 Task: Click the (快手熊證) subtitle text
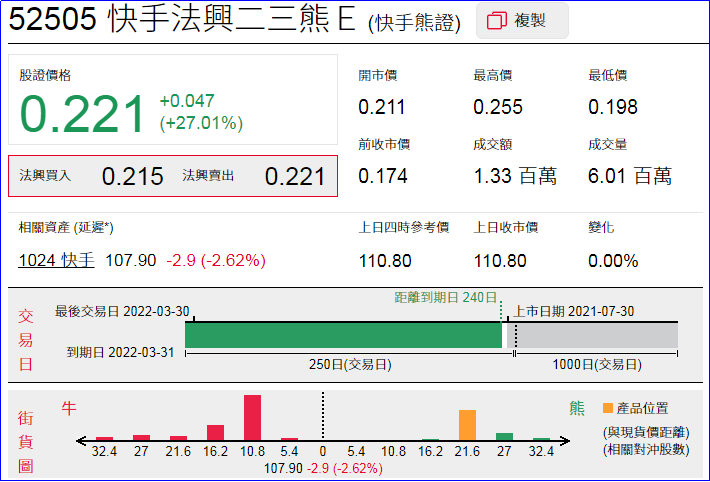(x=414, y=23)
